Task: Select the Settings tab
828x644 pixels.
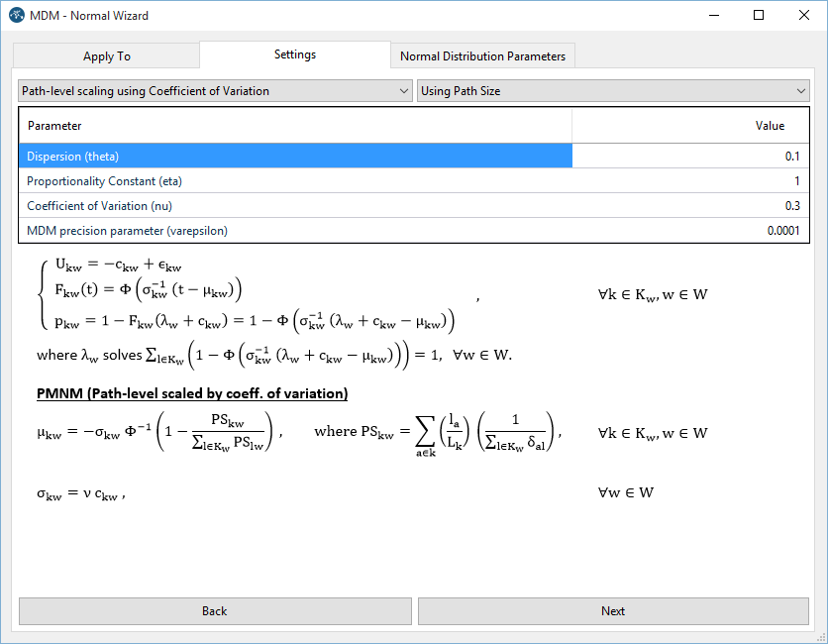Action: [x=295, y=54]
